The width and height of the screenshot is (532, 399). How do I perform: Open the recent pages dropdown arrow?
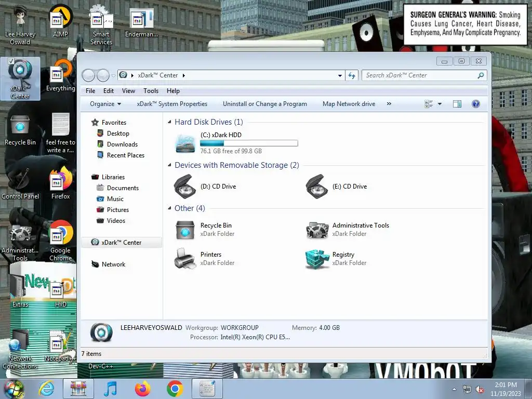click(x=113, y=76)
